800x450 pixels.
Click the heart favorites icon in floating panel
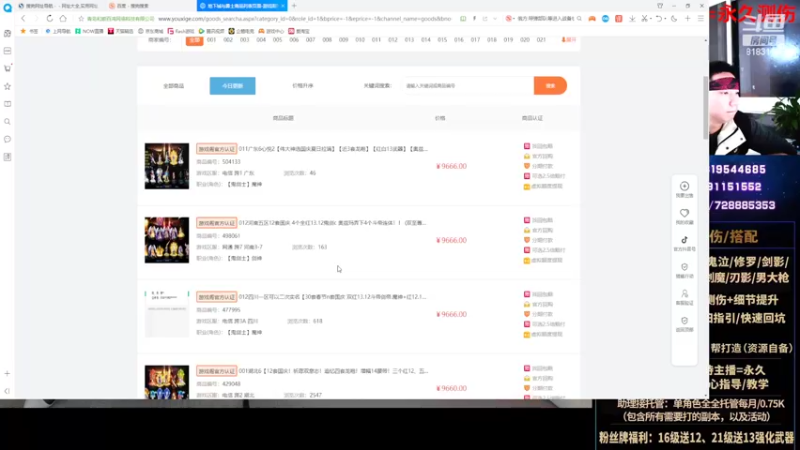pyautogui.click(x=684, y=213)
